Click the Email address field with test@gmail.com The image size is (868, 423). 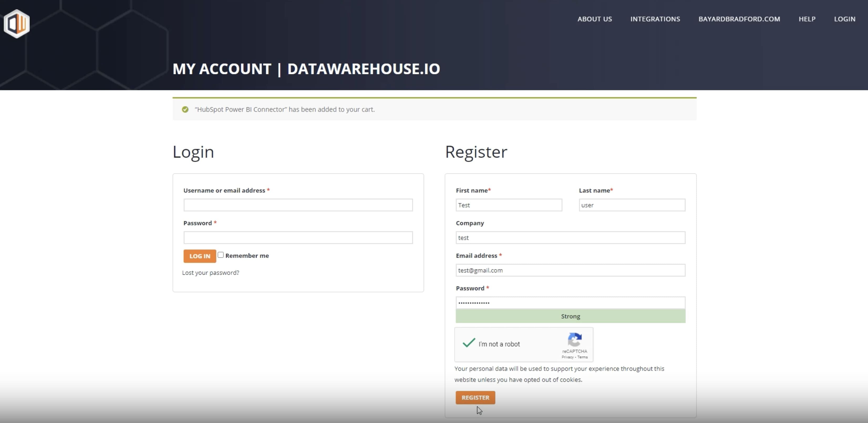tap(570, 270)
